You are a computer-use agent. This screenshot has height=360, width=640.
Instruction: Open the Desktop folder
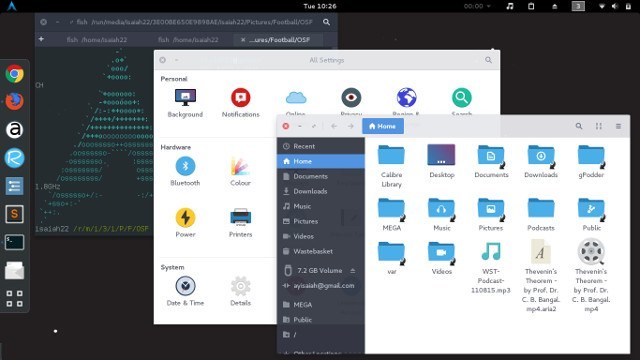[441, 161]
